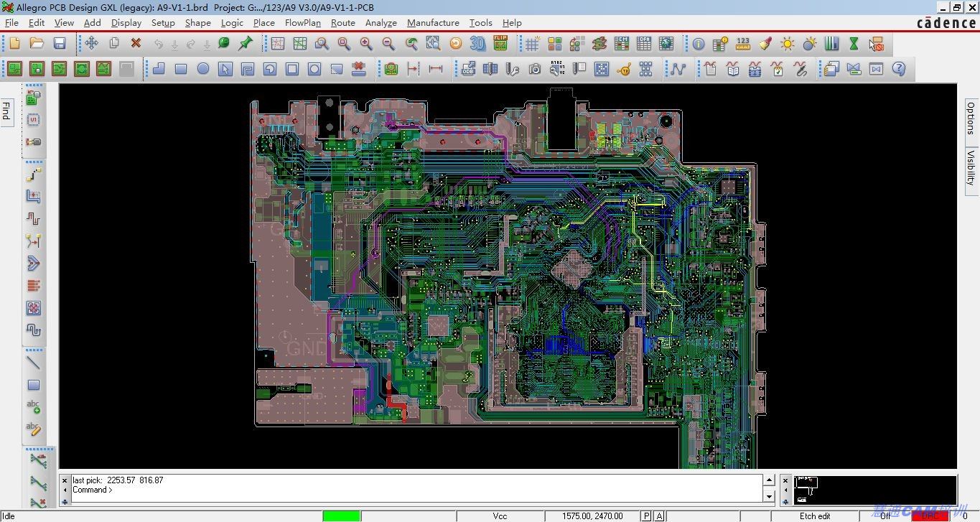Click the command window scroll-up arrow

(769, 480)
